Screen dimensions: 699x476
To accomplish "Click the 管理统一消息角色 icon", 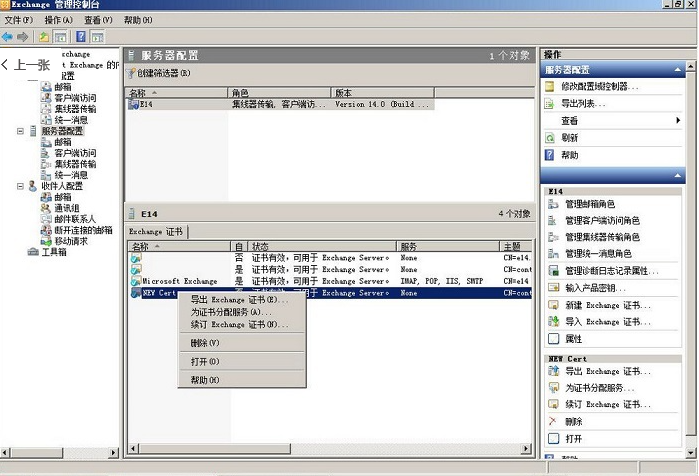I will point(553,254).
